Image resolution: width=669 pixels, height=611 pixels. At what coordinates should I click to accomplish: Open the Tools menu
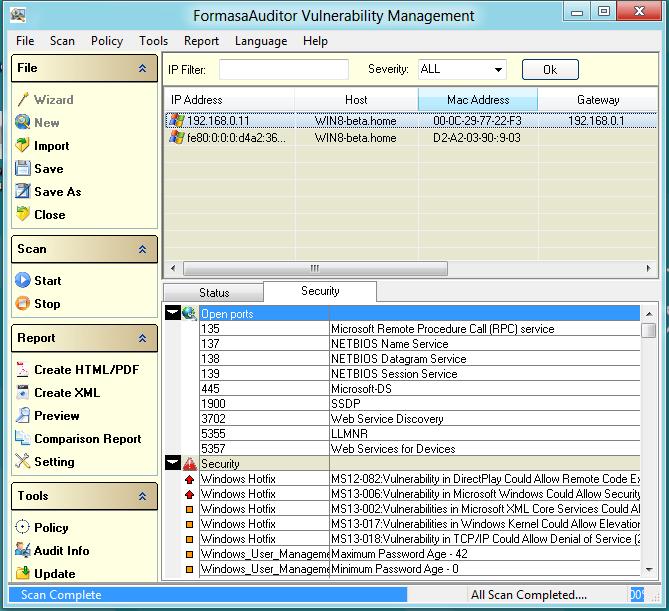point(154,41)
